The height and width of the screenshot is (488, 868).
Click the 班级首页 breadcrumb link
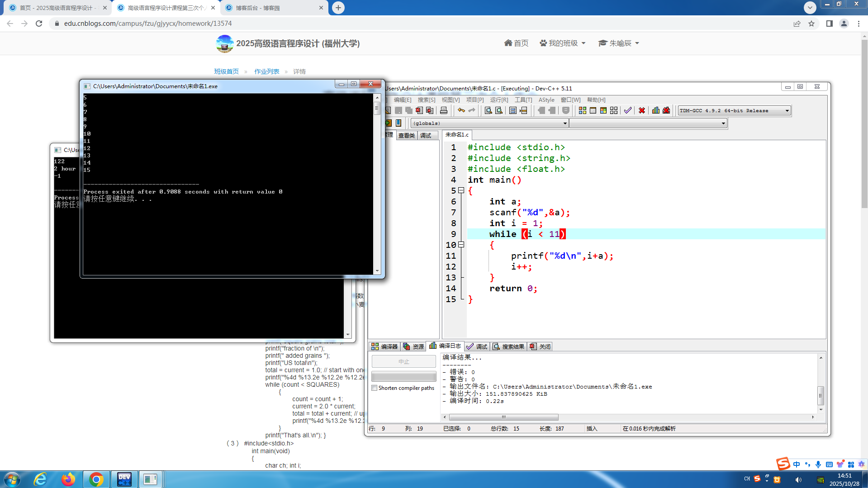tap(226, 71)
